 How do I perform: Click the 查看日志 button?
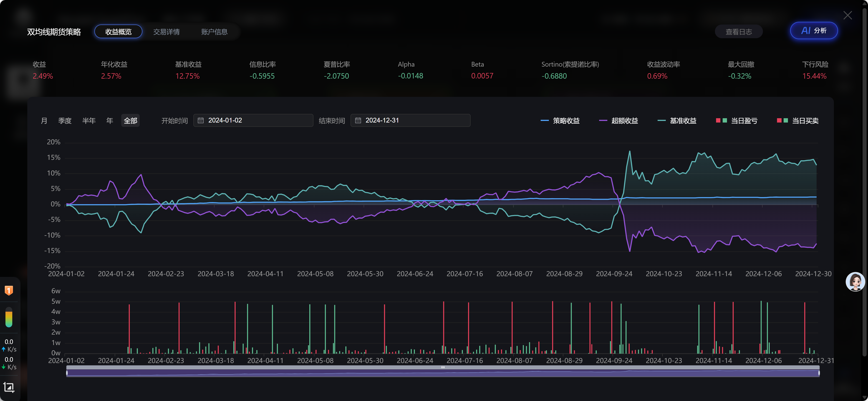pos(739,32)
